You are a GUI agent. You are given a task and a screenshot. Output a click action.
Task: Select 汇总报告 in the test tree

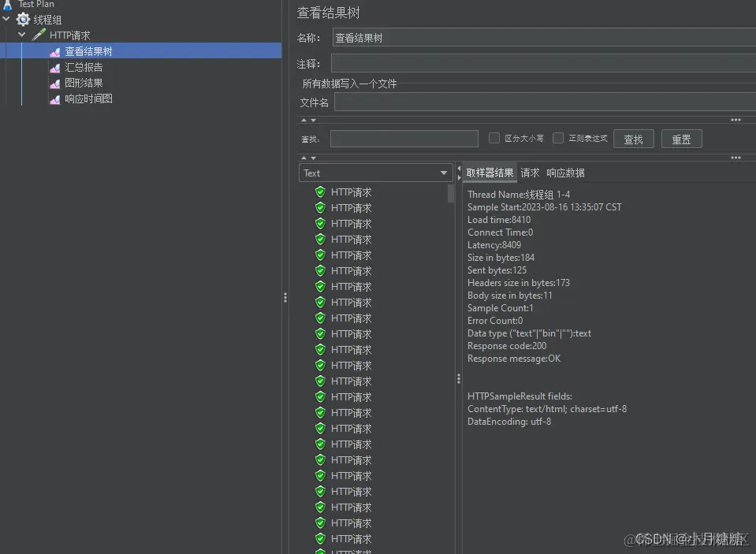(x=84, y=67)
